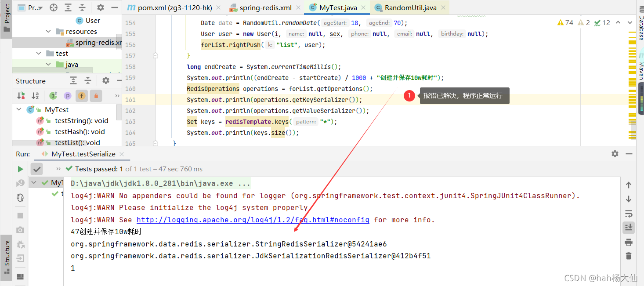
Task: Open Project panel settings gear
Action: [x=100, y=7]
